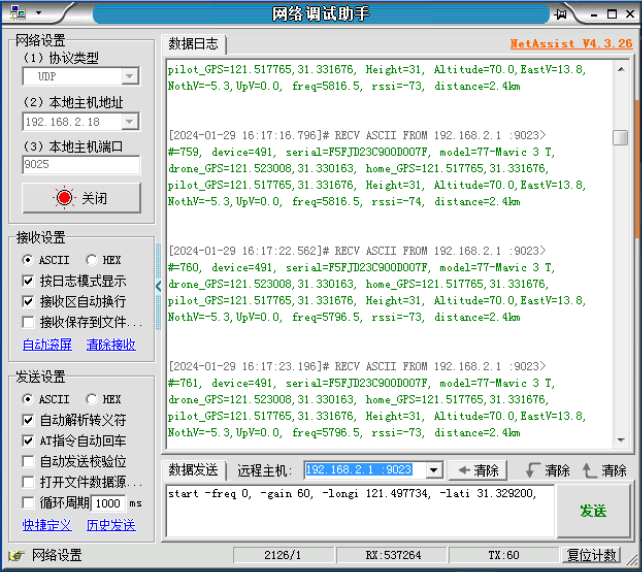Click the 循环周期 1000 ms input field

(108, 503)
